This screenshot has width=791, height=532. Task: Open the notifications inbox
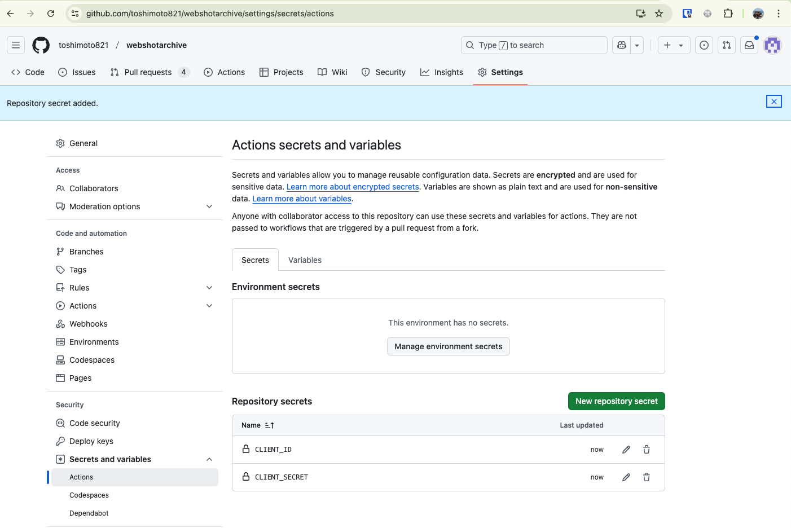(749, 45)
